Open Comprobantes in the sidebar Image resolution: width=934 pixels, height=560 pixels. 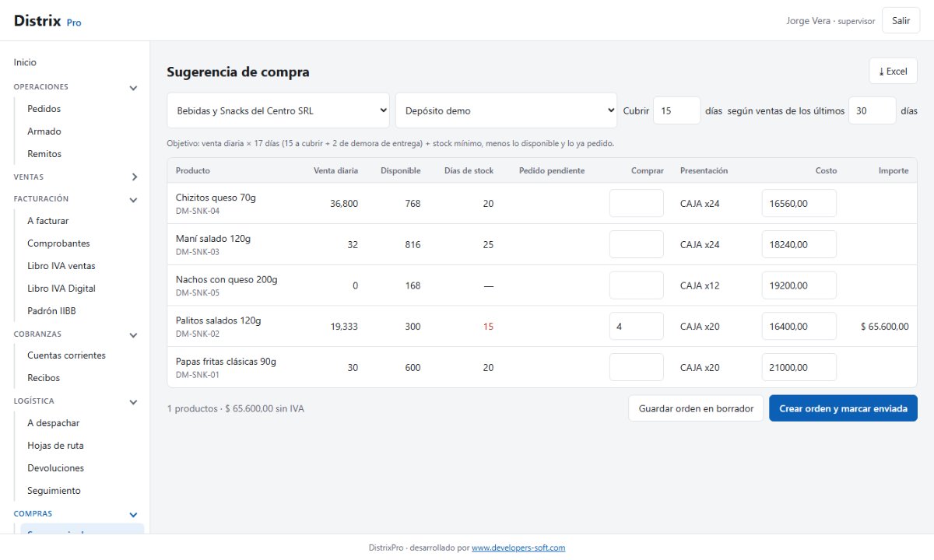click(58, 243)
